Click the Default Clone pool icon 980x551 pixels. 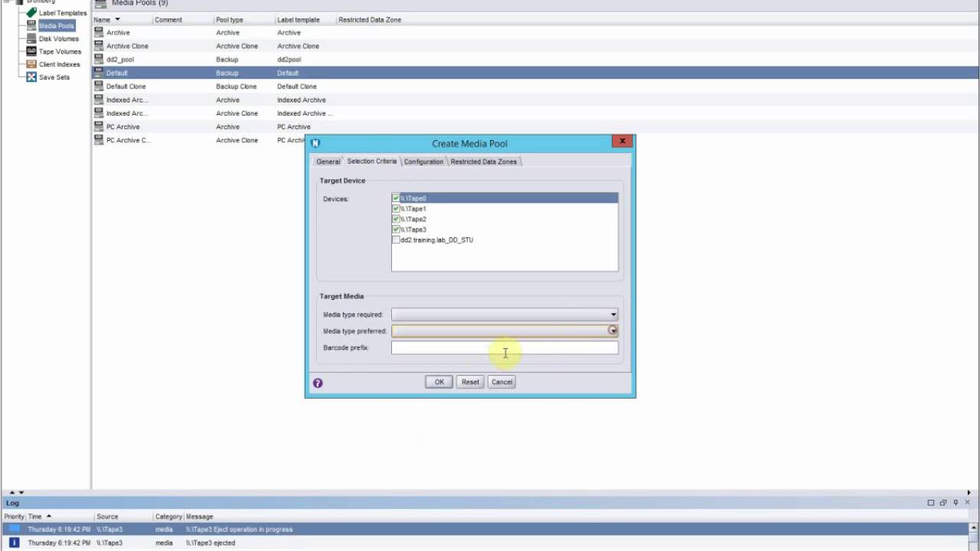[x=99, y=86]
